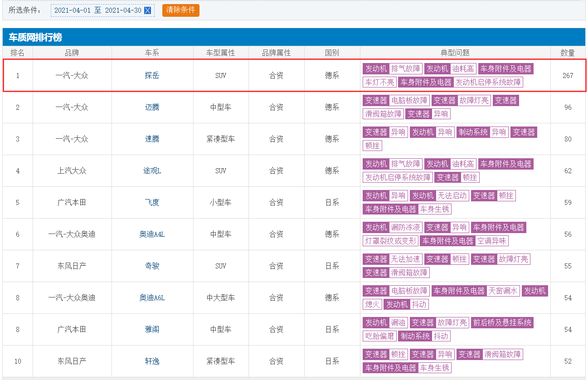The image size is (588, 380).
Task: Click brand 上汽大众 in row 4
Action: pos(72,171)
